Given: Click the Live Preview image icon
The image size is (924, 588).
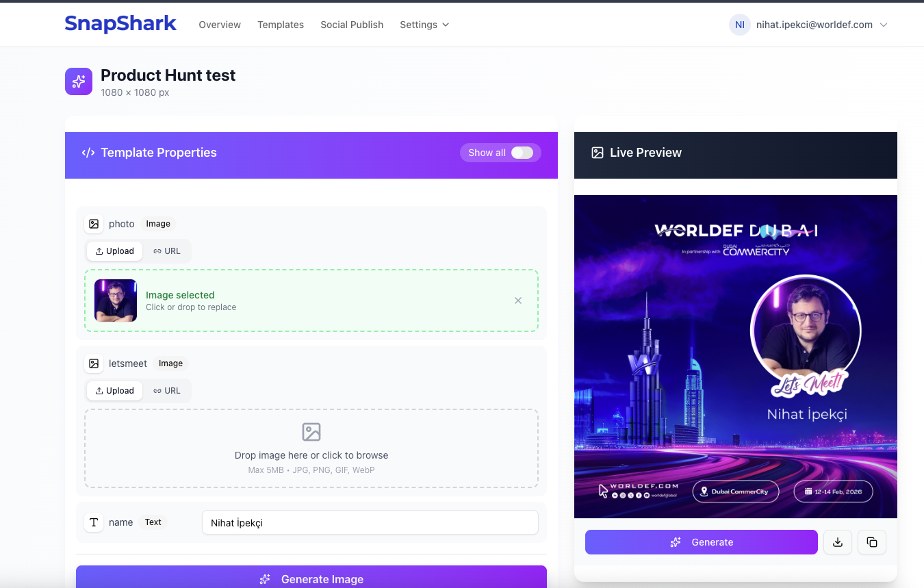Looking at the screenshot, I should pos(598,153).
